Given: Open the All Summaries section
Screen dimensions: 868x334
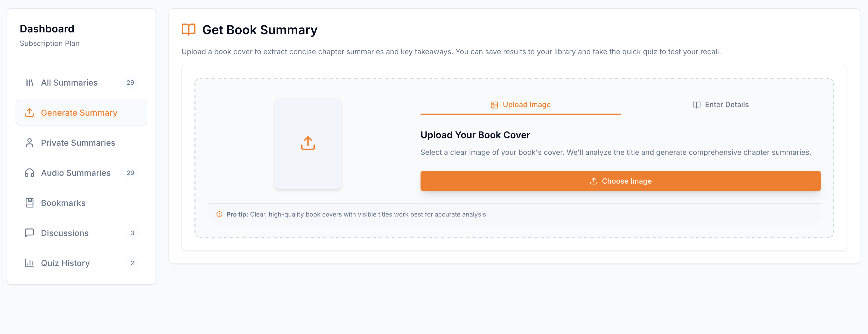Looking at the screenshot, I should (69, 82).
